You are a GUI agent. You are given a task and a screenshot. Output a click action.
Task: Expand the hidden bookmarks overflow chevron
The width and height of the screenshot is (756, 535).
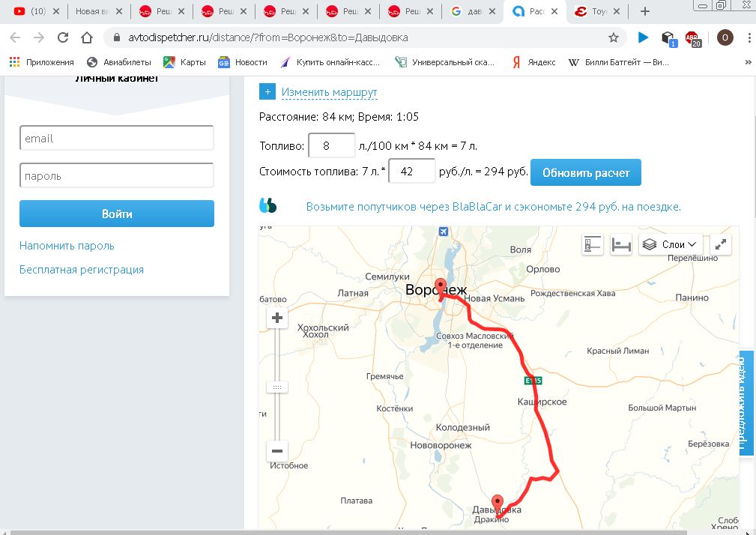747,62
